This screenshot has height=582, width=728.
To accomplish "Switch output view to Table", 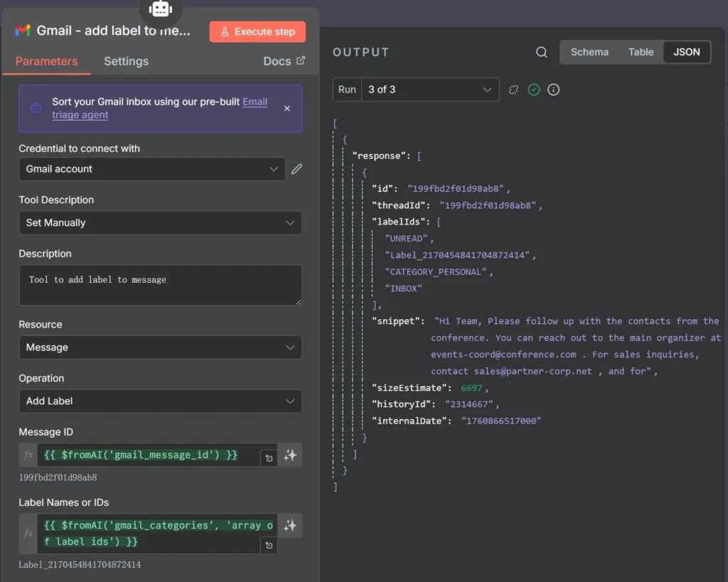I will click(641, 52).
